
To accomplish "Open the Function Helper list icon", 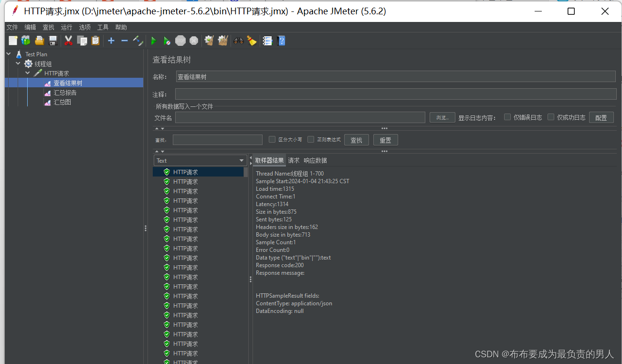I will click(267, 41).
